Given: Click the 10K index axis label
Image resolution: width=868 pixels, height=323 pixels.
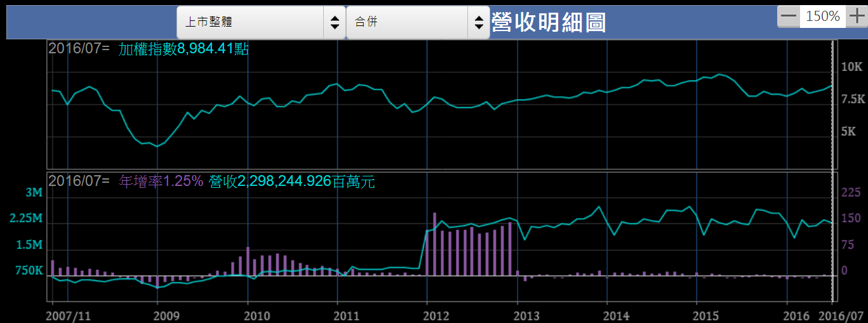Looking at the screenshot, I should pyautogui.click(x=851, y=67).
